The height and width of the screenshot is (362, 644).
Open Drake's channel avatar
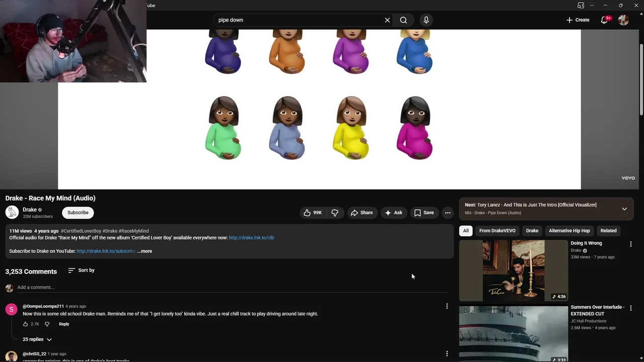pyautogui.click(x=12, y=212)
